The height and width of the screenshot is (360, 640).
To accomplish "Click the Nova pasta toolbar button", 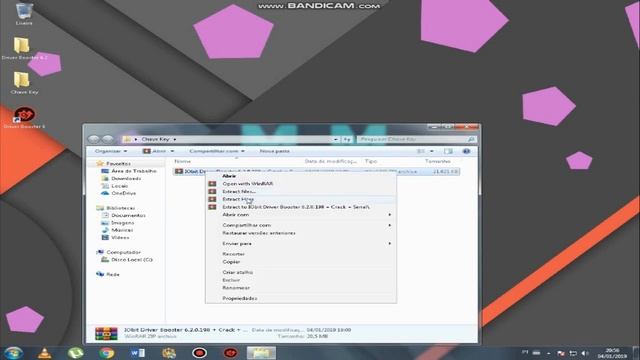I will pos(274,151).
